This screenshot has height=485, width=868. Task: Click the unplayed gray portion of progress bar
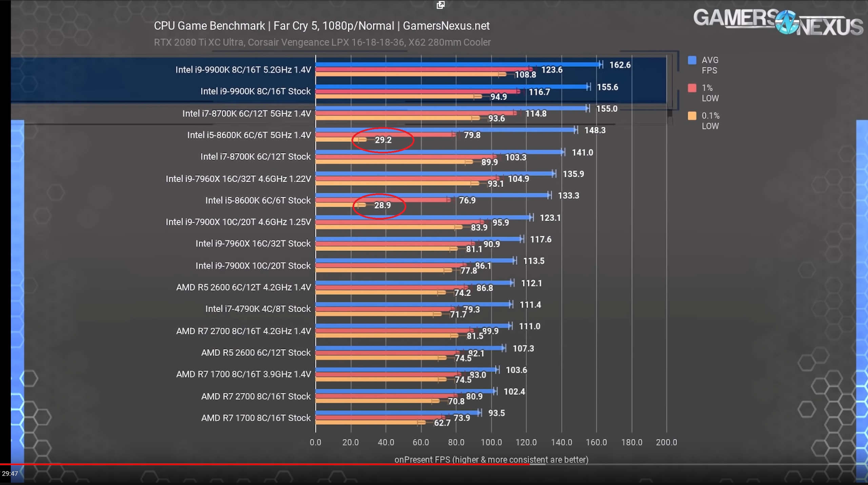coord(678,464)
